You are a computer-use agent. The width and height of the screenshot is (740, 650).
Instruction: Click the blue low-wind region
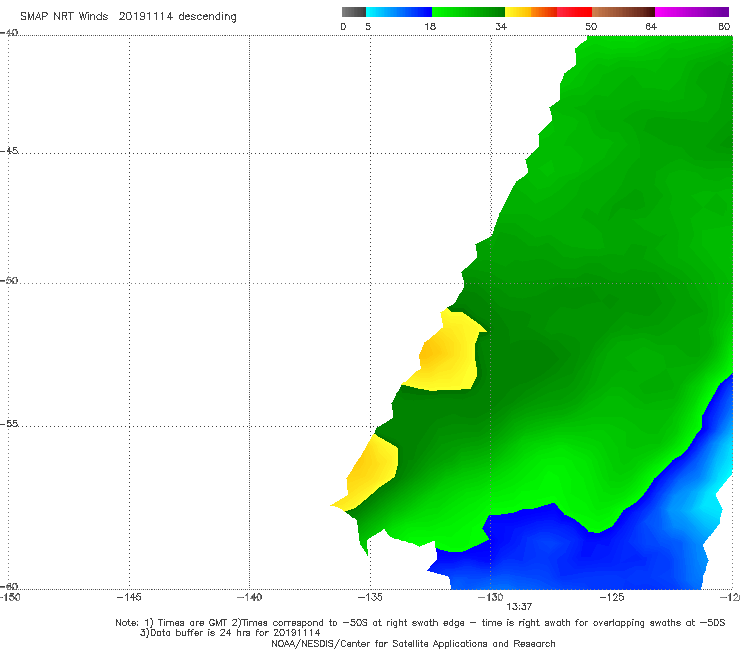(x=566, y=552)
